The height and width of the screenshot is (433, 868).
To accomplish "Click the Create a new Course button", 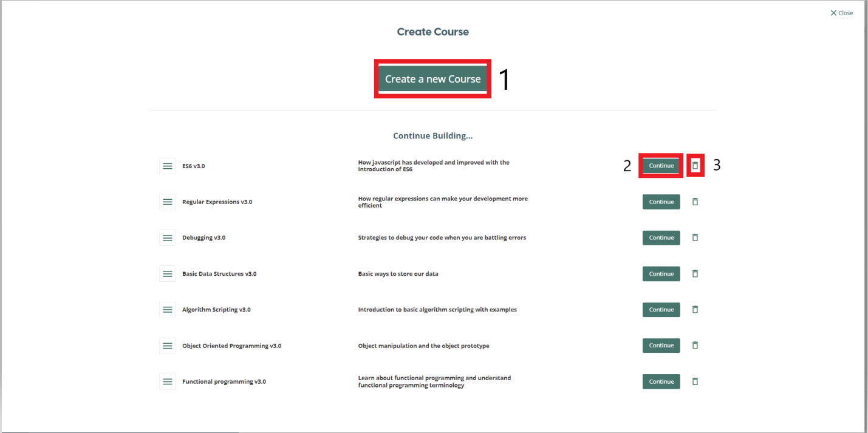I will tap(432, 79).
